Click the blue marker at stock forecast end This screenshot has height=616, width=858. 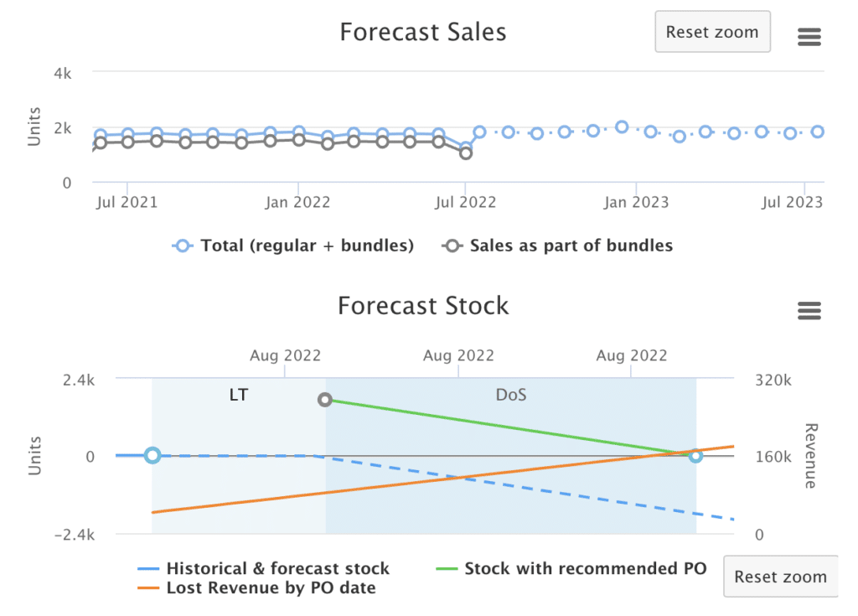coord(695,457)
